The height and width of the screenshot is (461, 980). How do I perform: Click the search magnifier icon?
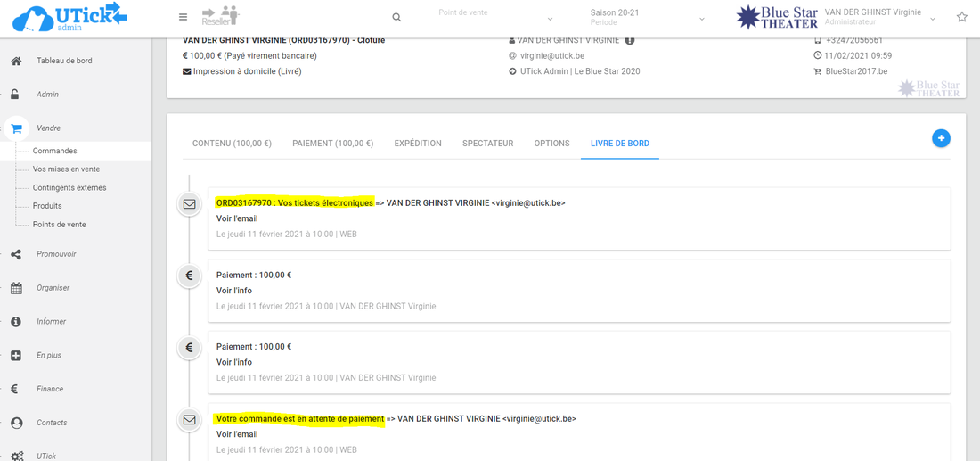(396, 17)
